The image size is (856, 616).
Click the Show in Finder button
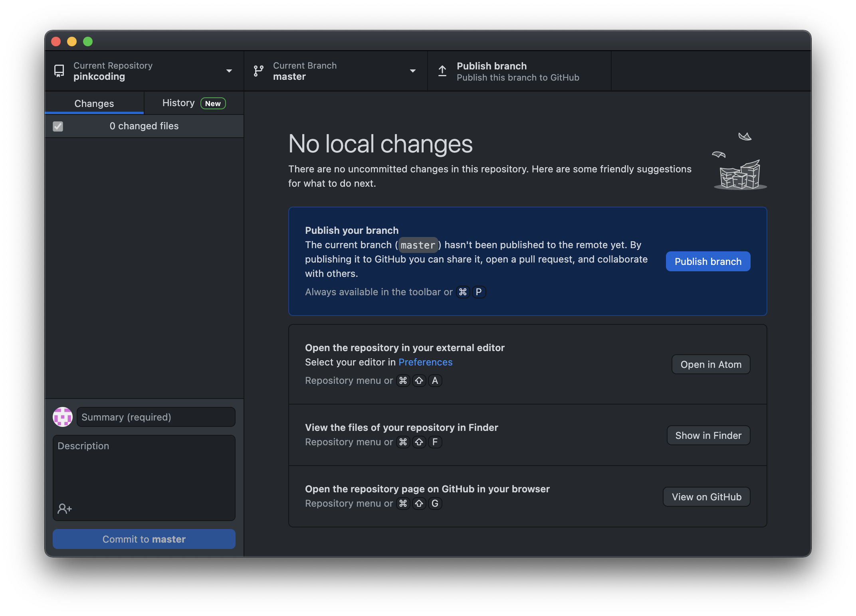708,435
